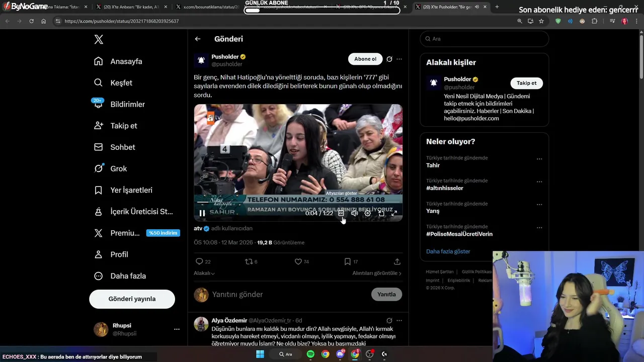This screenshot has height=362, width=644.
Task: Share the post via share icon
Action: coord(397,261)
